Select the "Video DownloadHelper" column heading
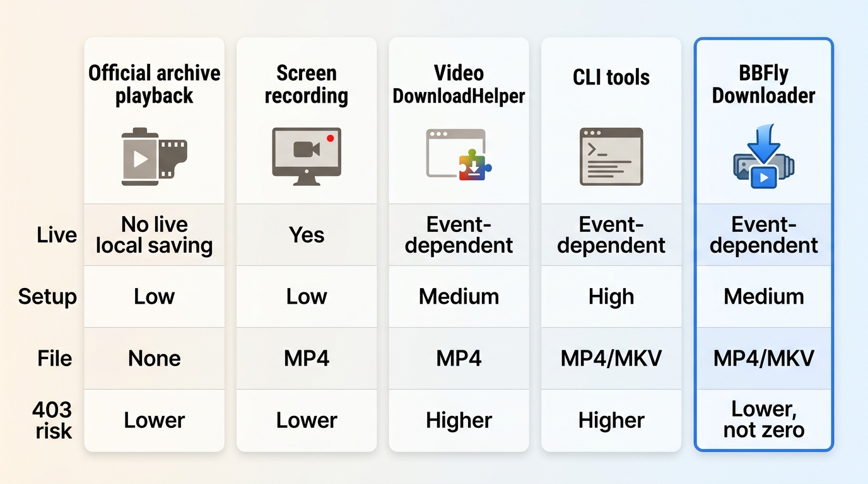This screenshot has width=868, height=484. [x=459, y=84]
